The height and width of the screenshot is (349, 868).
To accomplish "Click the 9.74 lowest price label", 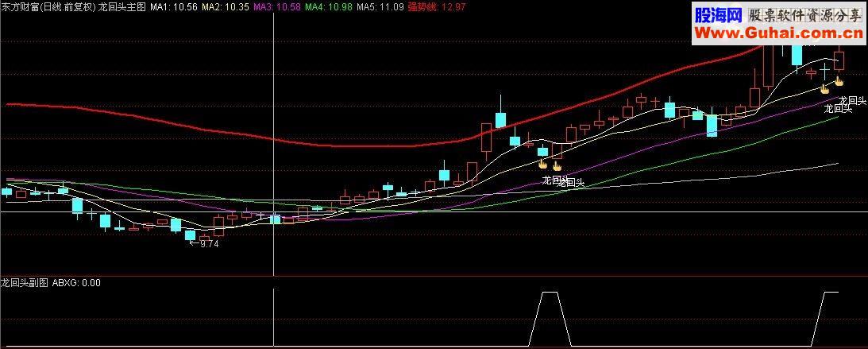I will coord(209,244).
